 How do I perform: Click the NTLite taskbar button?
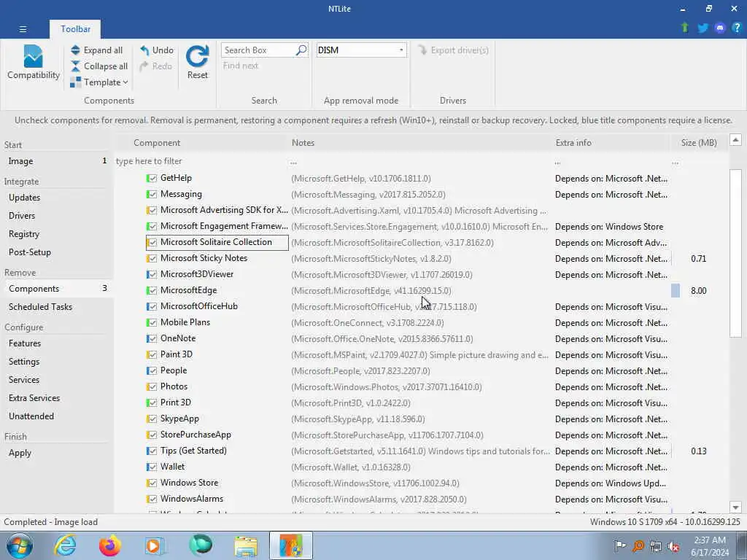pos(290,545)
